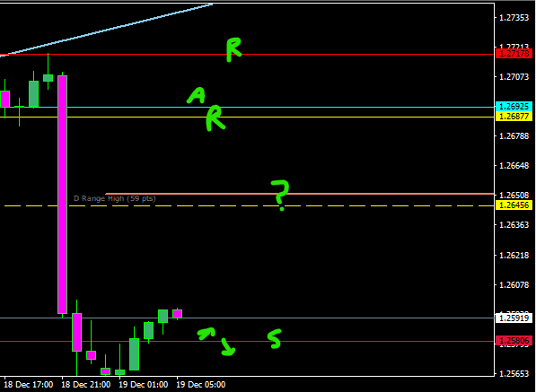Click the 1.26508 price scale label
Viewport: 536px width, 392px height.
coord(514,196)
